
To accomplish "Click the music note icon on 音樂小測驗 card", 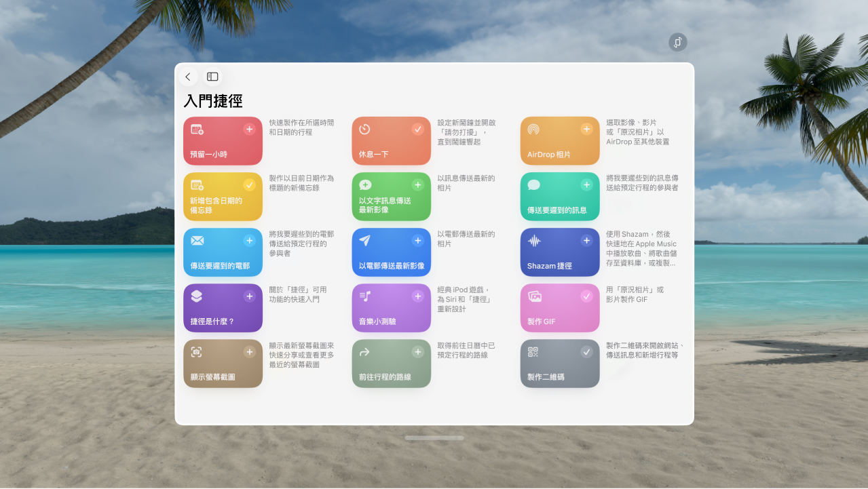I will [365, 296].
